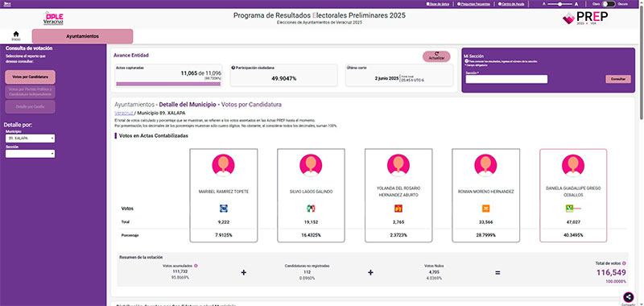Select the Ayuntamientos tab
Screen dimensions: 644x306
click(83, 36)
